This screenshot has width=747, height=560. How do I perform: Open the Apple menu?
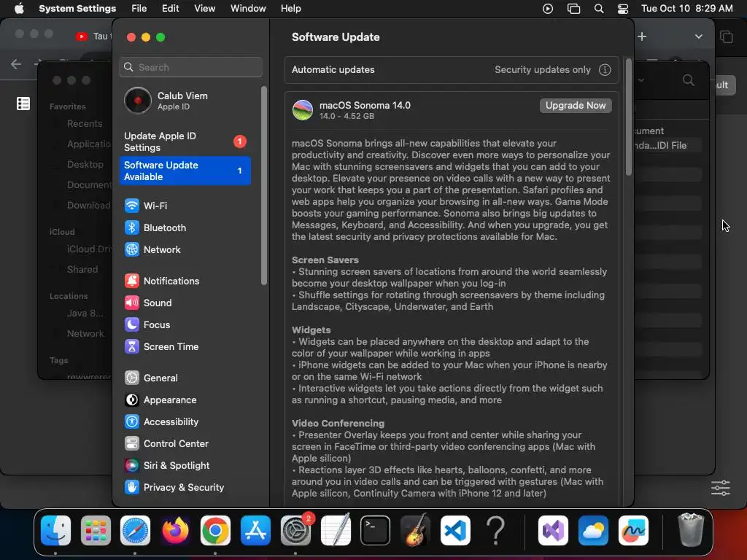tap(19, 9)
